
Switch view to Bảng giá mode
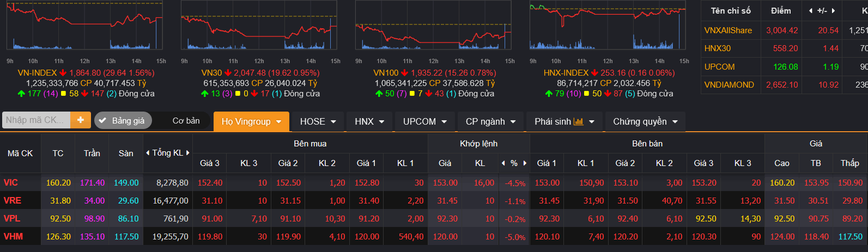point(123,121)
